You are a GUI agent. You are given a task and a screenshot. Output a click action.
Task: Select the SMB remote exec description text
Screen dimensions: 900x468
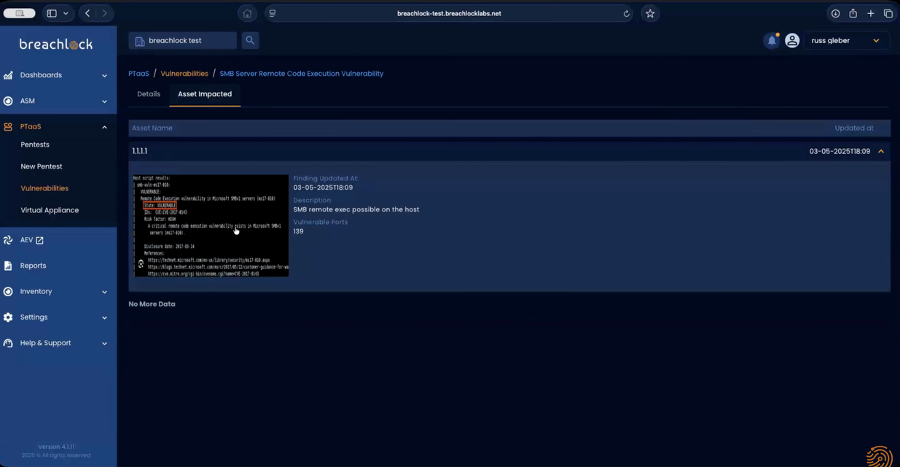click(x=356, y=210)
